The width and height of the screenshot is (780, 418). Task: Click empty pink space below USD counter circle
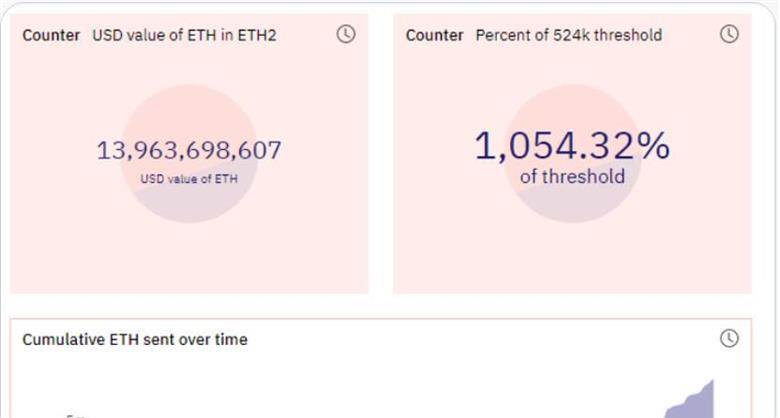[x=189, y=259]
